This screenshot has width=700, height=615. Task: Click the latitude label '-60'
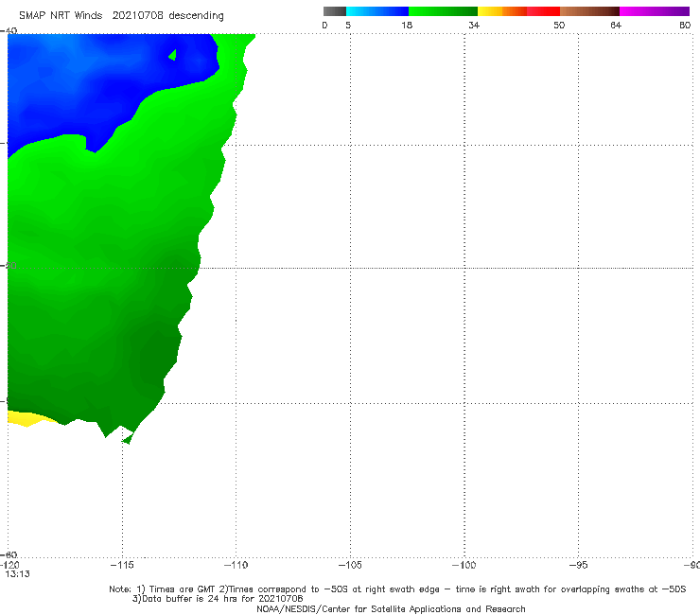point(9,555)
